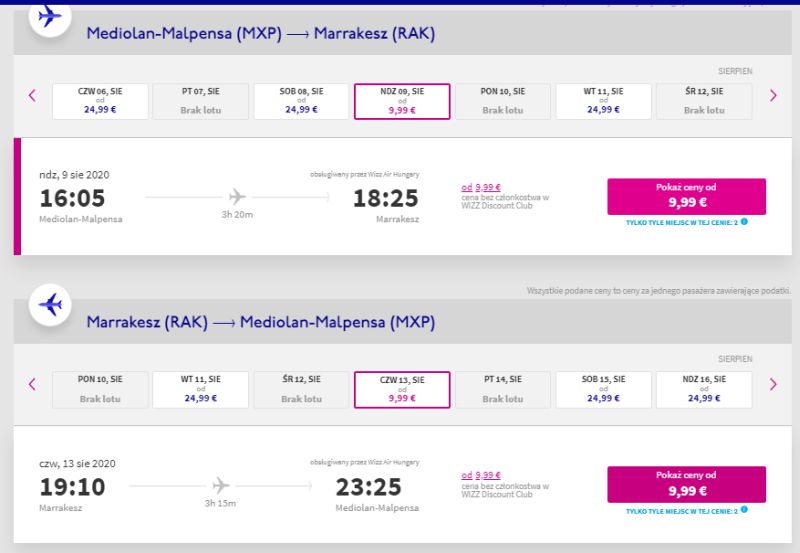Select outbound date WT 11, SIE

tap(603, 102)
